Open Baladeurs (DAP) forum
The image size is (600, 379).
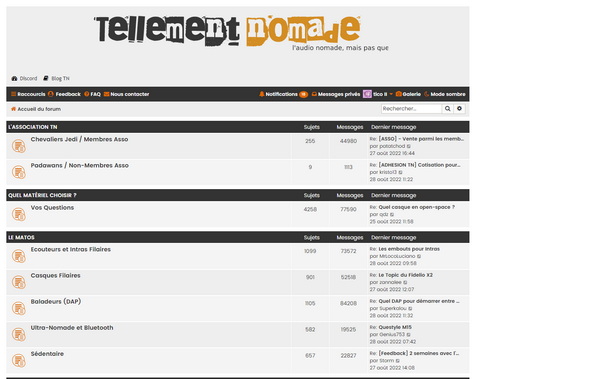click(56, 301)
